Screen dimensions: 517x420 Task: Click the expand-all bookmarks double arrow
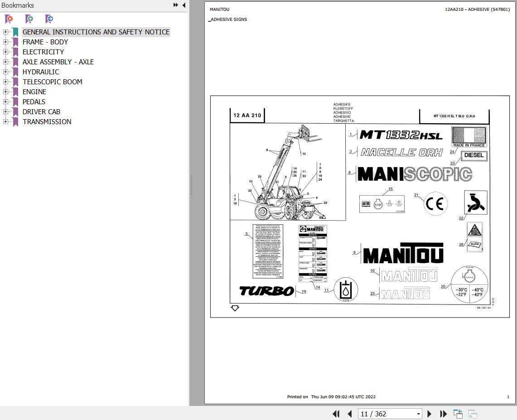(x=176, y=5)
